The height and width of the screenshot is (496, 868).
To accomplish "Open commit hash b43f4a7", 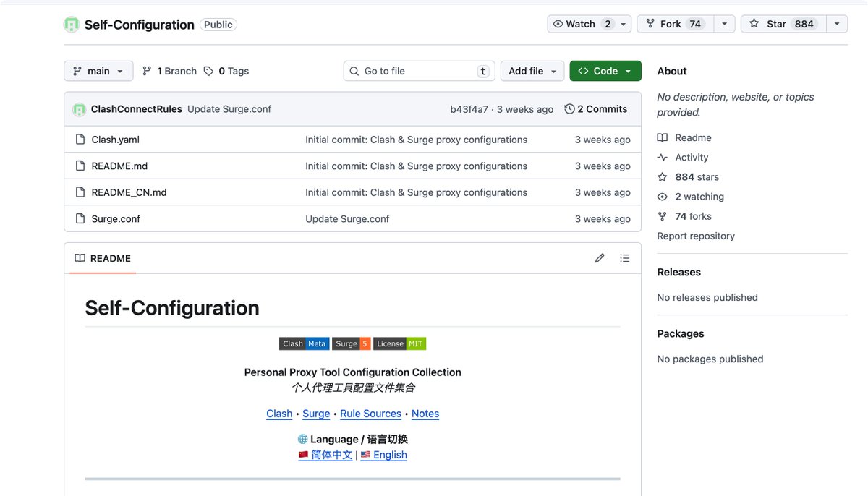I will pos(469,109).
